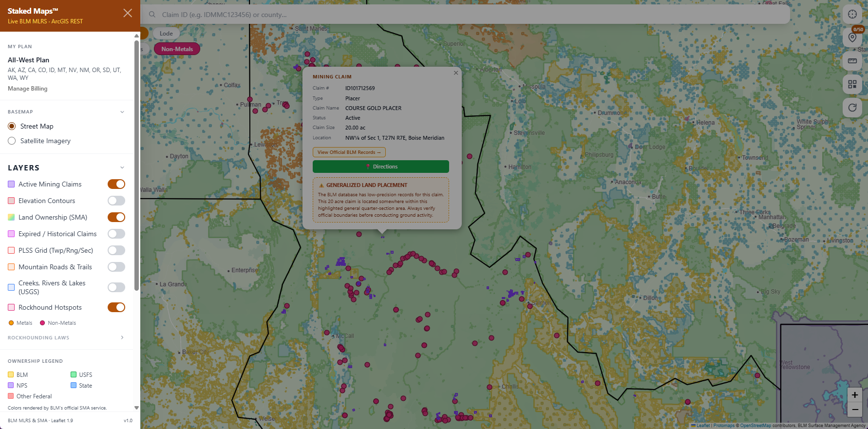
Task: Click the Creeks, Rivers & Lakes layer icon
Action: (x=11, y=287)
